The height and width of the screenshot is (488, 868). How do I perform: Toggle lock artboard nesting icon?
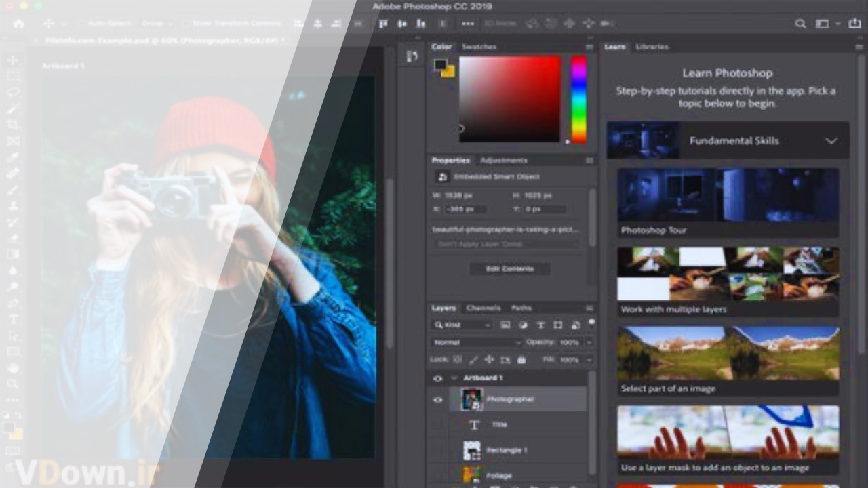(x=505, y=359)
